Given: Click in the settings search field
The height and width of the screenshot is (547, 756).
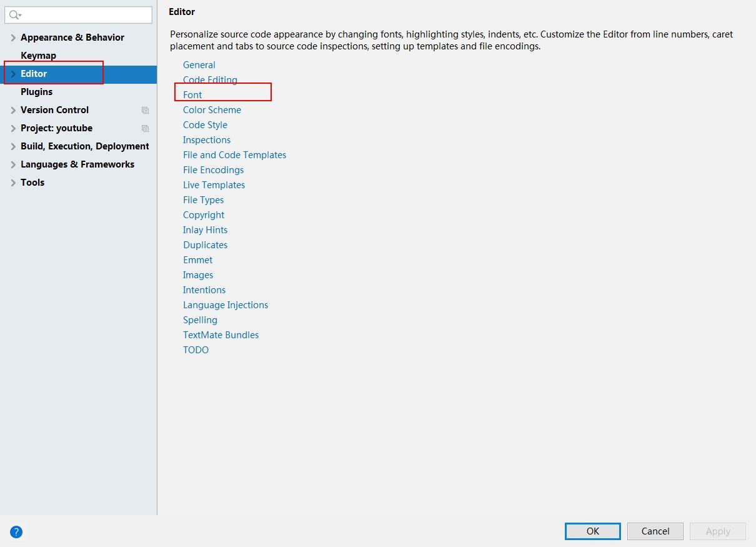Looking at the screenshot, I should click(79, 15).
